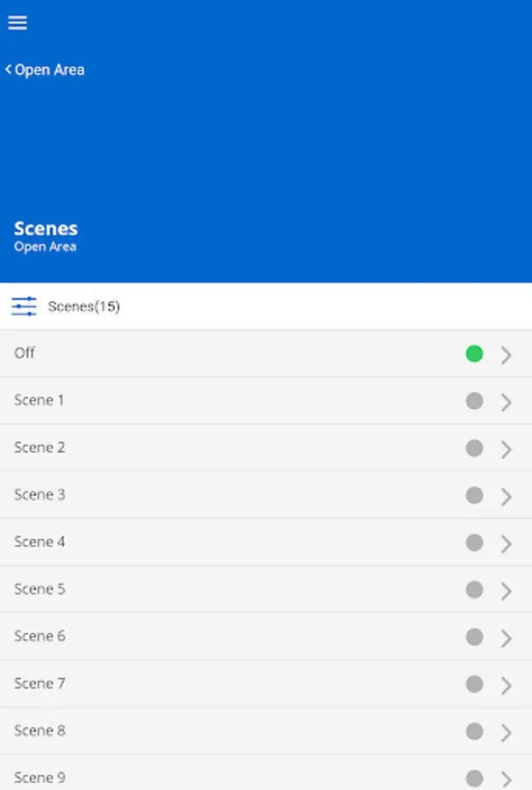Viewport: 532px width, 790px height.
Task: Click the scene sliders settings icon
Action: [x=24, y=306]
